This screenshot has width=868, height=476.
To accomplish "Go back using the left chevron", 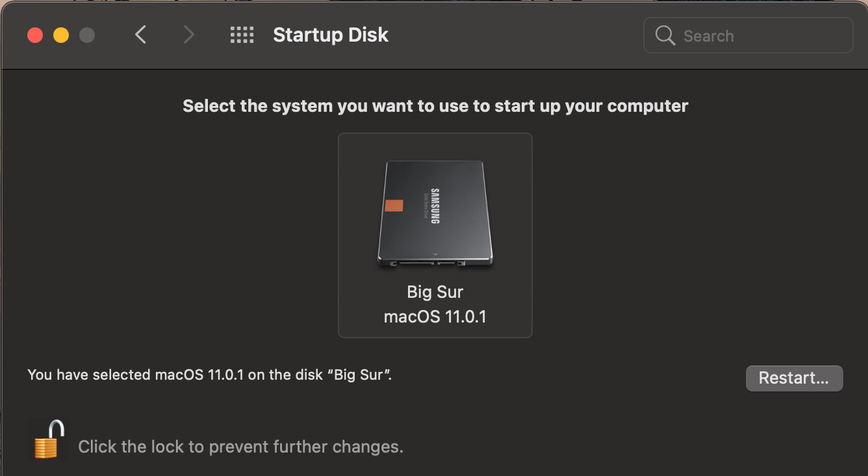I will click(x=140, y=34).
